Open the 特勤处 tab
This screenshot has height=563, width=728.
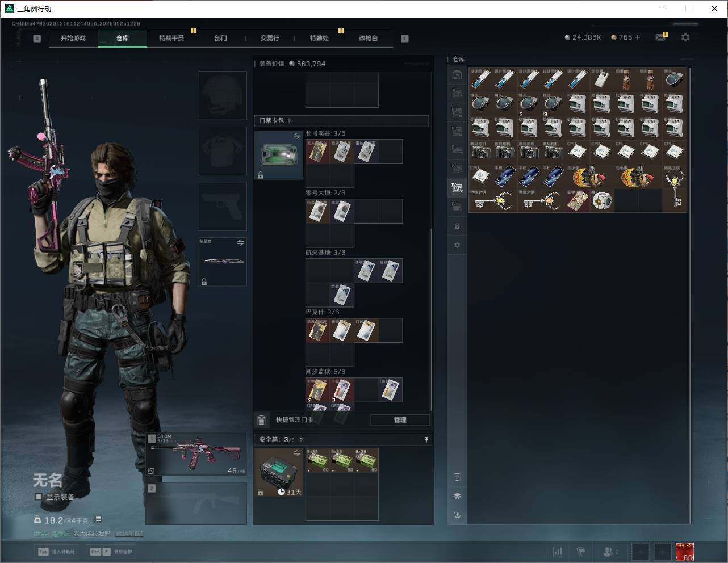[319, 38]
